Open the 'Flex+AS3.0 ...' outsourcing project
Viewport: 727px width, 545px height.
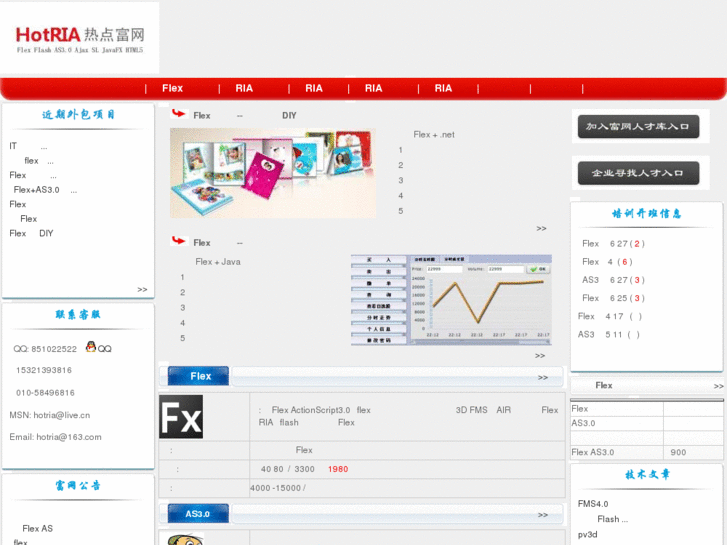tap(45, 190)
